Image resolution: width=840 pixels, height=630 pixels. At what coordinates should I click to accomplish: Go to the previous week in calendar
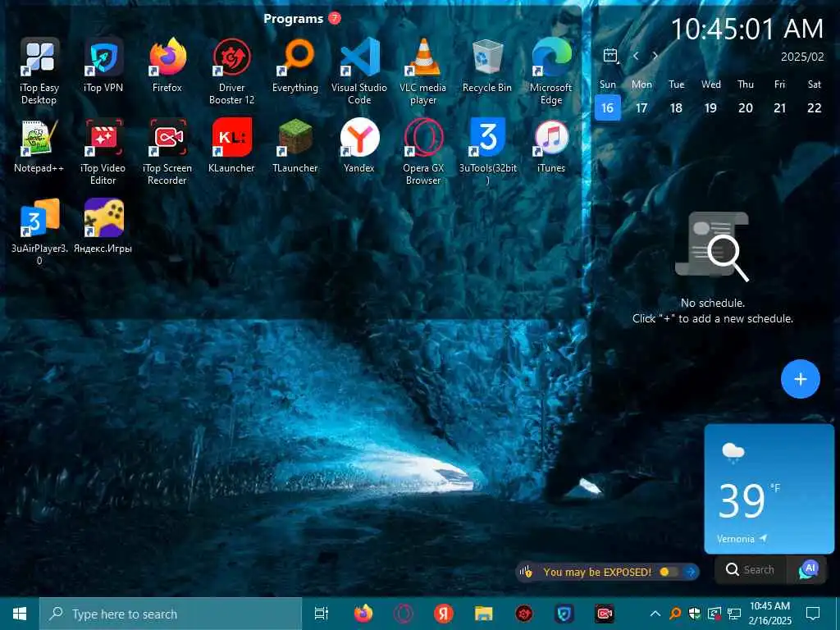point(636,56)
